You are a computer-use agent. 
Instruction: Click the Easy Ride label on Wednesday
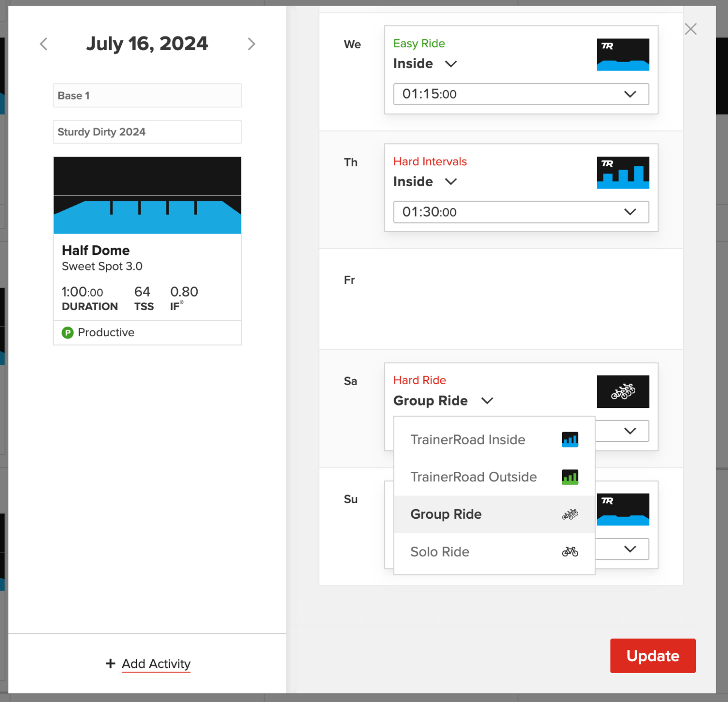click(x=419, y=44)
